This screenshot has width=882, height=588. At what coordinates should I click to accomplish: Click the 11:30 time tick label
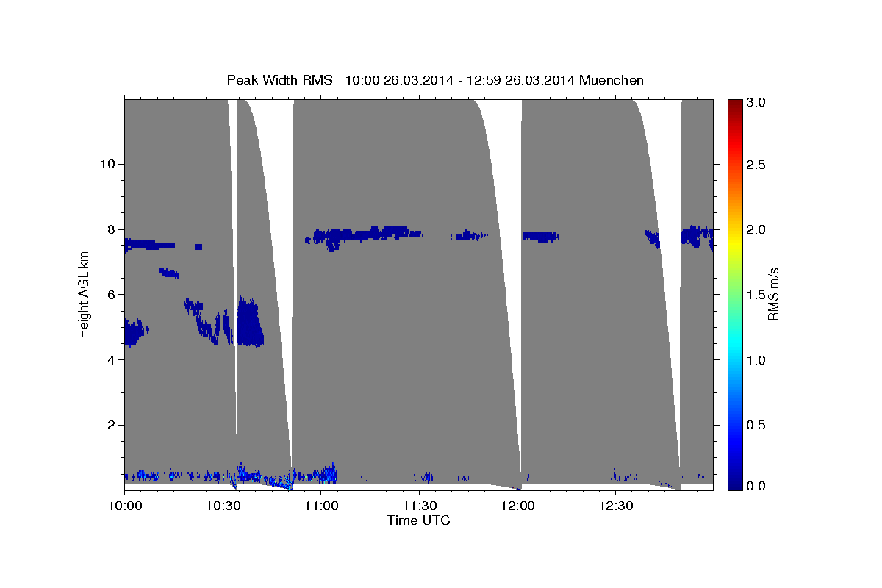point(418,506)
